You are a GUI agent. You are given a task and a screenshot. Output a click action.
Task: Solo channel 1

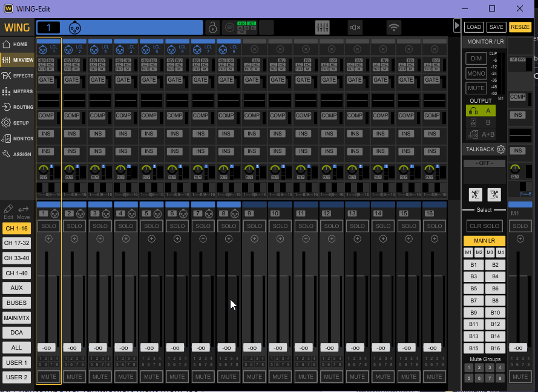click(49, 226)
